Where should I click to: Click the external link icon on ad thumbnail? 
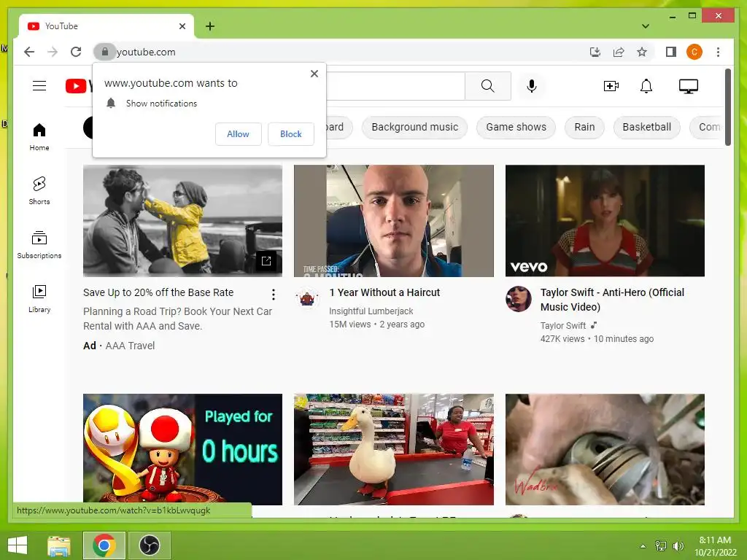(x=266, y=260)
